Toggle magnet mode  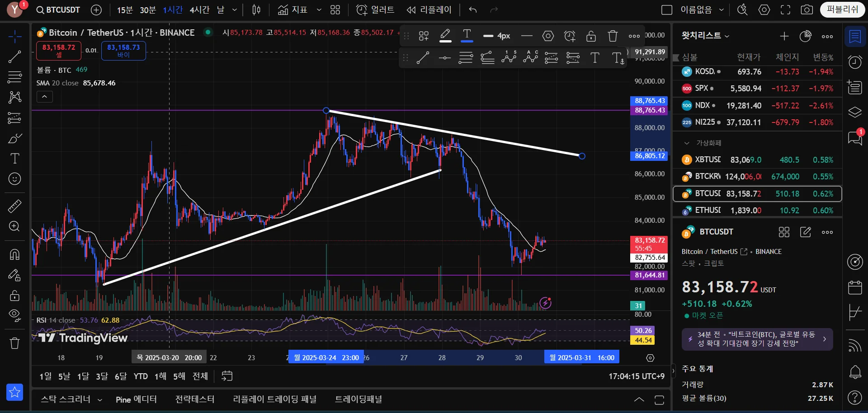14,255
